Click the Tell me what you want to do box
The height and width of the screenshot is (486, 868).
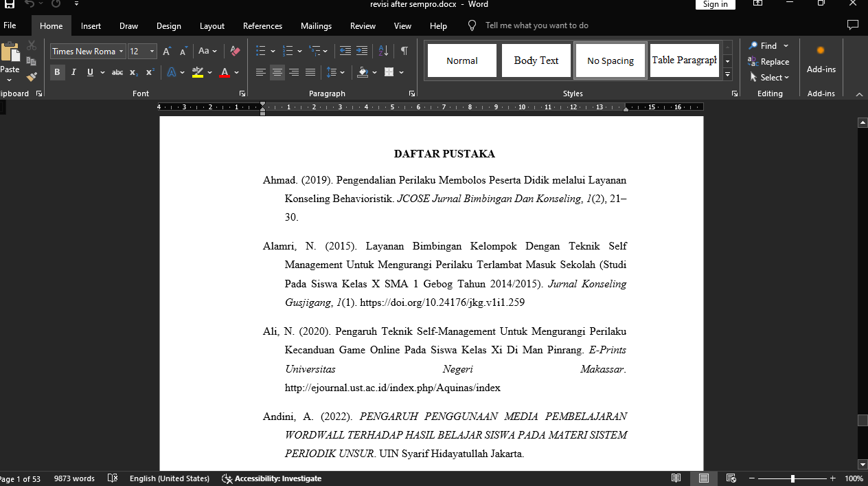coord(536,25)
